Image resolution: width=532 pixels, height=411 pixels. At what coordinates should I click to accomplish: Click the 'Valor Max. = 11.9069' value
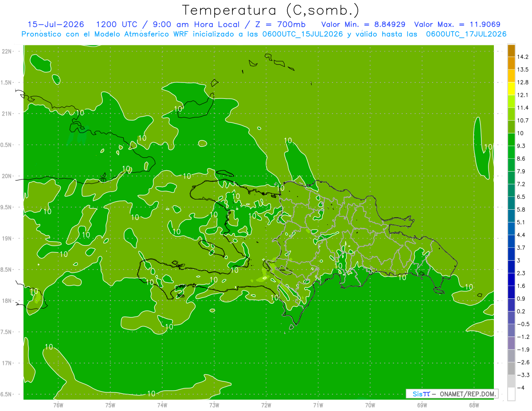(458, 24)
